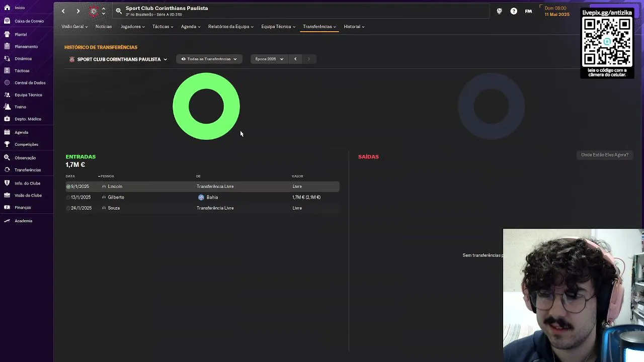Sort table by the Data column header
Screen dimensions: 644x362
70,176
